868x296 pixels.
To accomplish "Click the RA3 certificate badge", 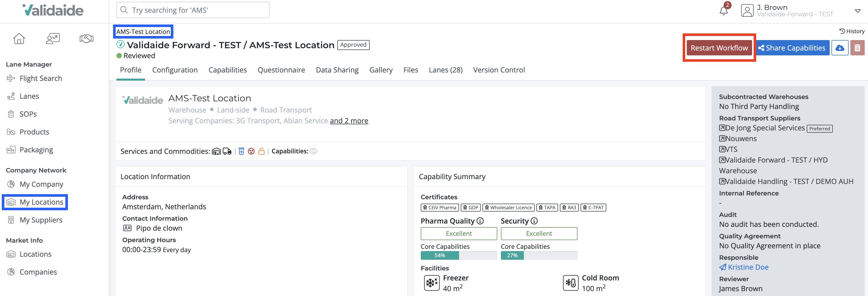I will [569, 208].
